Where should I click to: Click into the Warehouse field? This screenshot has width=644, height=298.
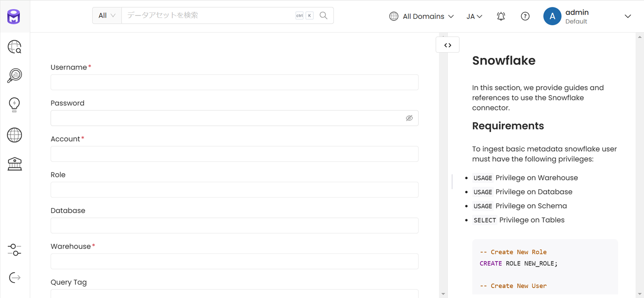tap(234, 261)
